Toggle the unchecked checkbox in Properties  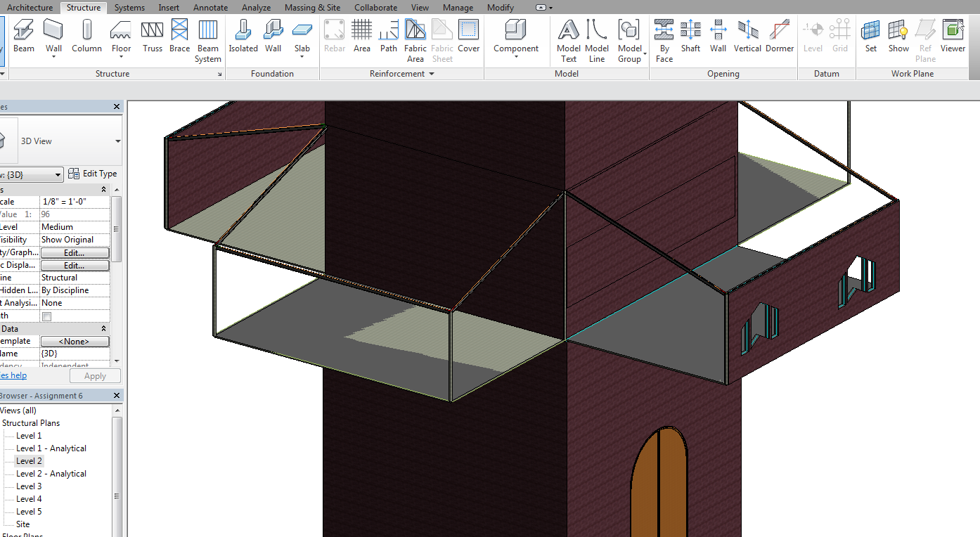(x=46, y=316)
